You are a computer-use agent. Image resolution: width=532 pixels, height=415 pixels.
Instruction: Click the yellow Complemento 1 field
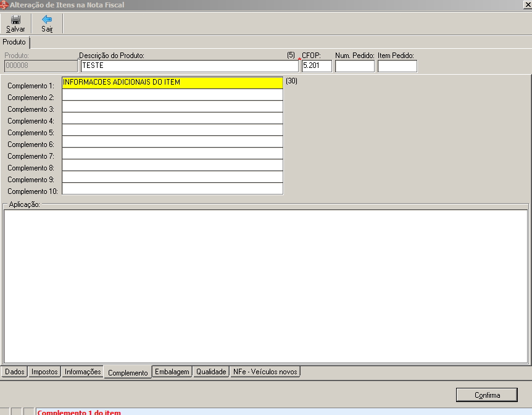pos(172,82)
